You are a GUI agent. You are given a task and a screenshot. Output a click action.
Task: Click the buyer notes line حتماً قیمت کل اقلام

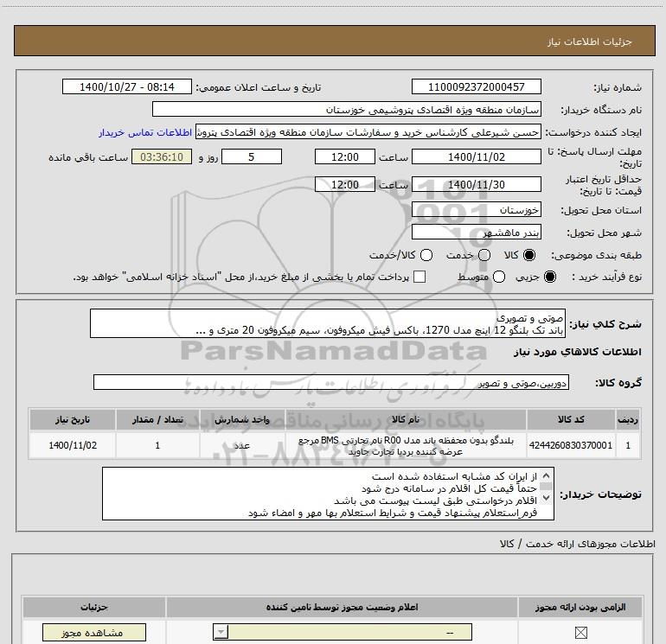449,488
